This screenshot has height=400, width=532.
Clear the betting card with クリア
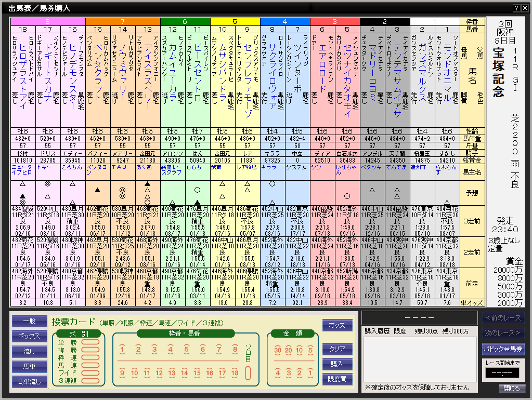(x=338, y=349)
